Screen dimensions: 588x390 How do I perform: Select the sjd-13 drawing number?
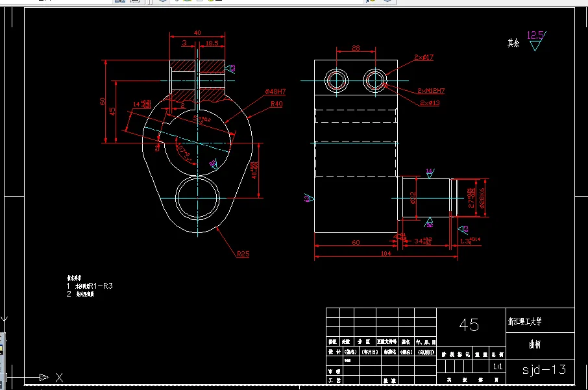[544, 370]
